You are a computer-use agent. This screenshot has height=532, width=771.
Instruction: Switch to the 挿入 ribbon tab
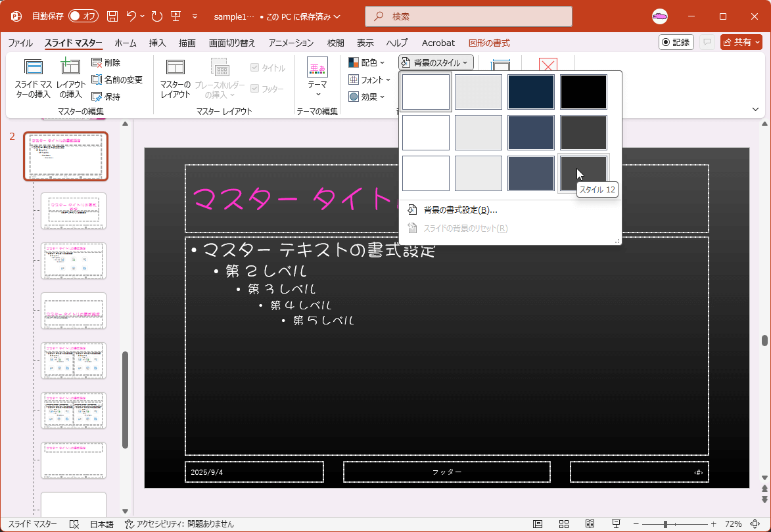click(x=156, y=43)
